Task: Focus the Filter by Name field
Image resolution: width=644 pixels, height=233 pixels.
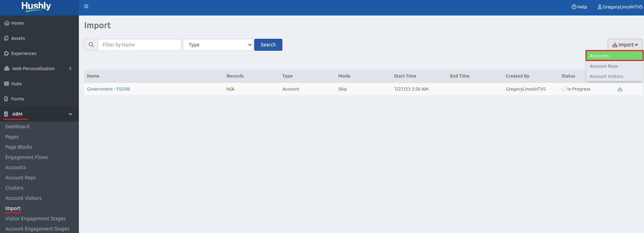Action: (140, 45)
